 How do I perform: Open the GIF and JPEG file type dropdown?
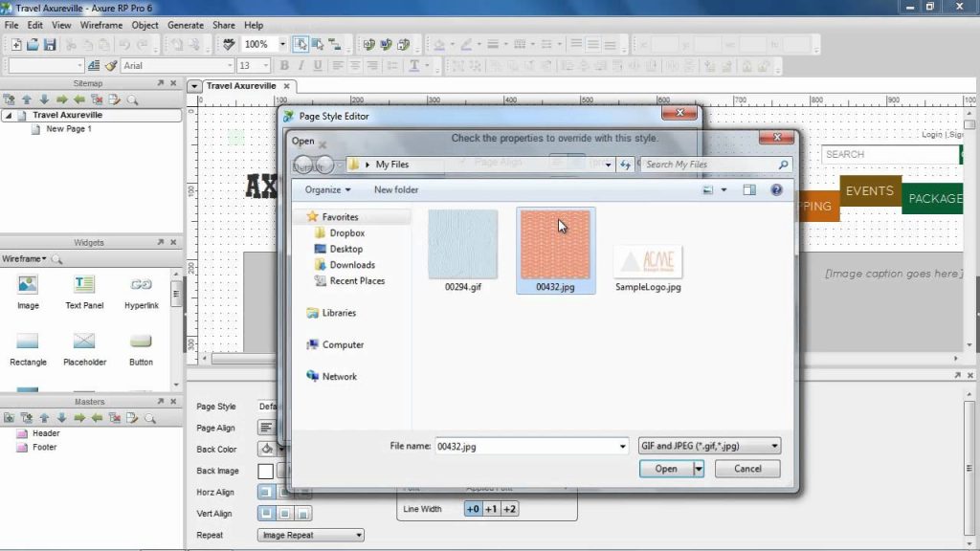[709, 446]
